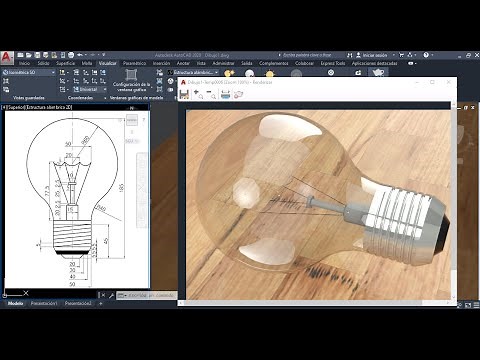Open the Sólido ribbon tab
Screen dimensions: 480x360
pyautogui.click(x=43, y=63)
